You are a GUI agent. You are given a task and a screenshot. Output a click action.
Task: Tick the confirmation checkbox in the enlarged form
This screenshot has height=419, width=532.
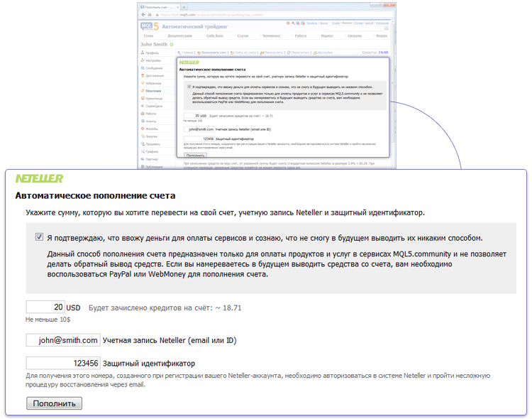(39, 237)
